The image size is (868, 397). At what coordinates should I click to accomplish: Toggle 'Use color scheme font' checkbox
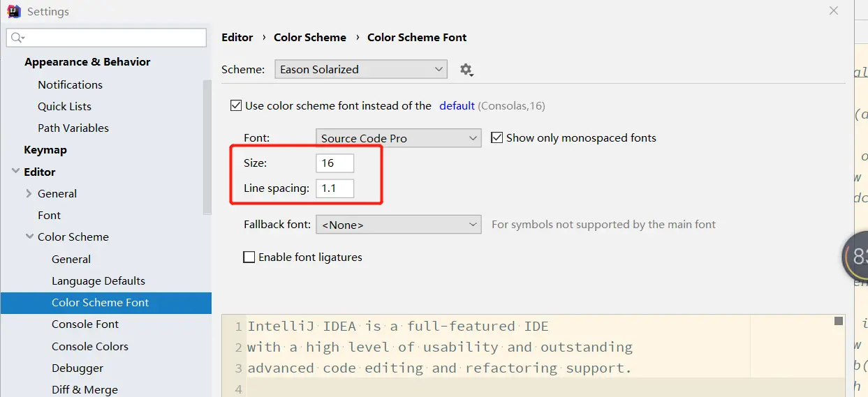pos(236,106)
